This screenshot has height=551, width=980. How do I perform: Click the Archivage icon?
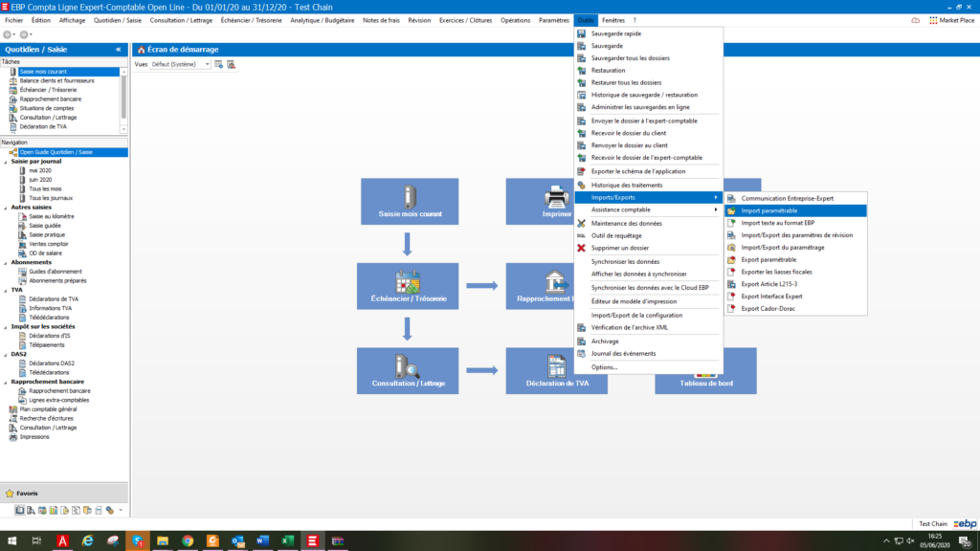[x=581, y=342]
